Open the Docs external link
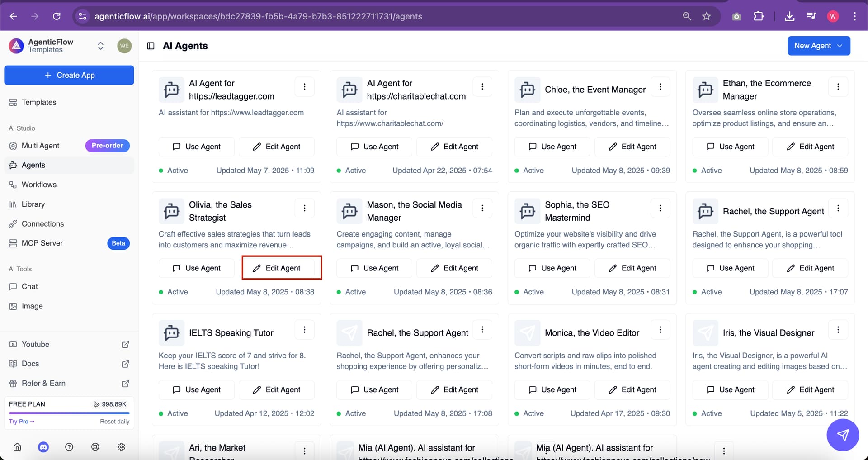Image resolution: width=868 pixels, height=460 pixels. click(x=69, y=364)
